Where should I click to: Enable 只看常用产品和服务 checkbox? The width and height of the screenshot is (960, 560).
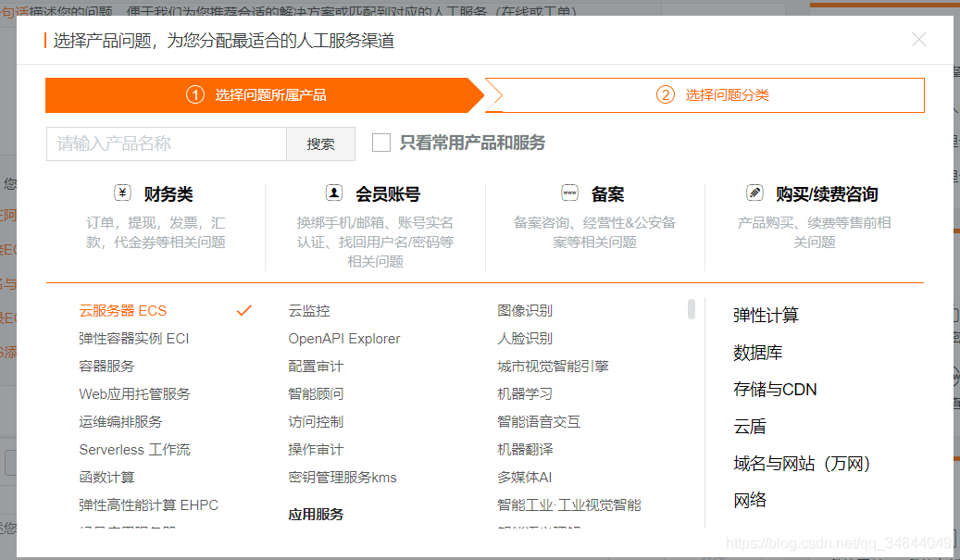[x=381, y=143]
